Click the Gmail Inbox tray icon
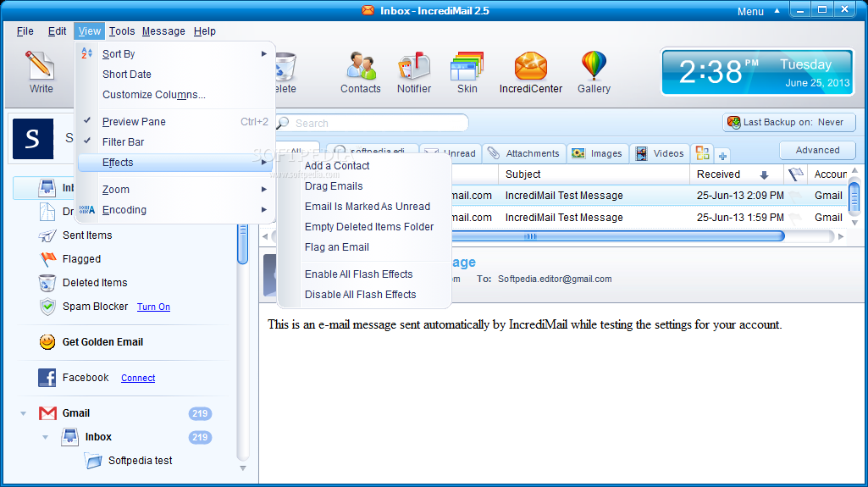 click(x=69, y=437)
